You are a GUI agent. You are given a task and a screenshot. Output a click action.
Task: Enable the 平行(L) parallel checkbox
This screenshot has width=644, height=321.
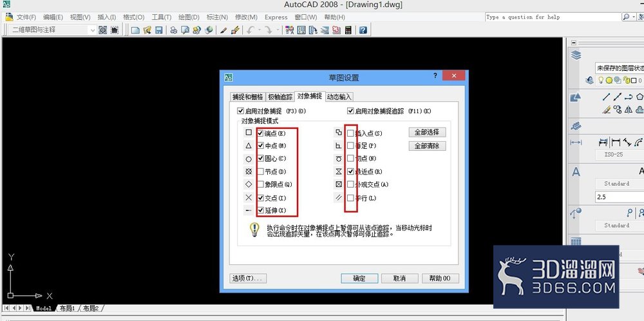click(350, 198)
